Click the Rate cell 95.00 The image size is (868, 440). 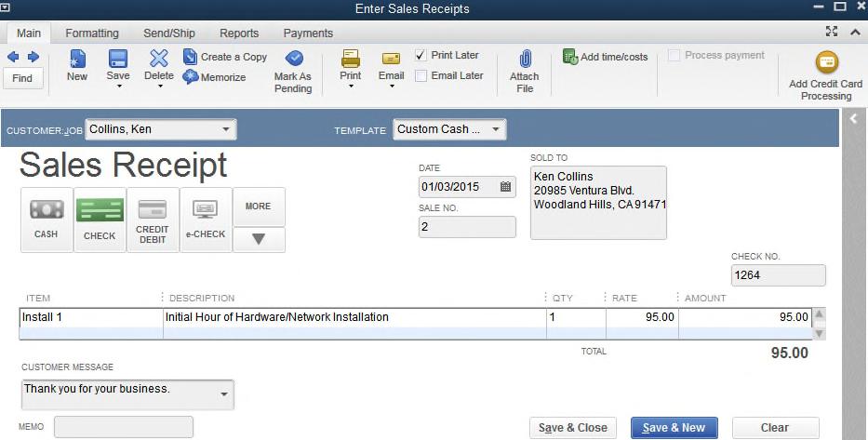pos(642,317)
